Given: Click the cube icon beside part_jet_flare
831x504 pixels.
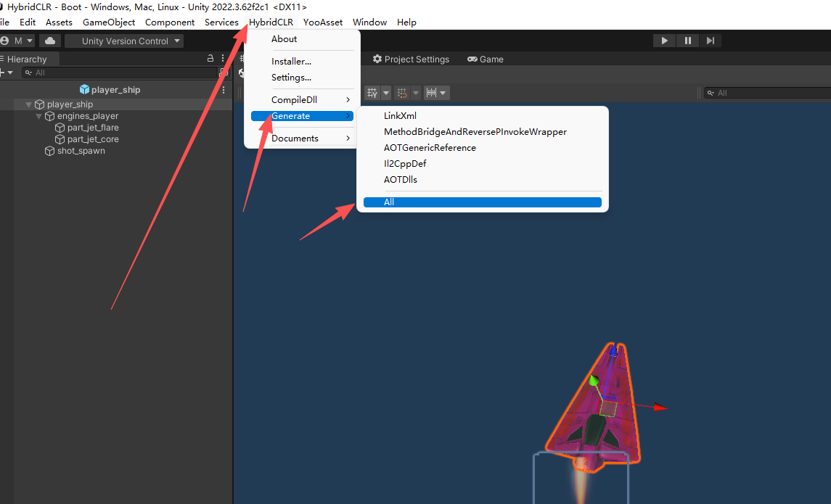Looking at the screenshot, I should tap(60, 128).
